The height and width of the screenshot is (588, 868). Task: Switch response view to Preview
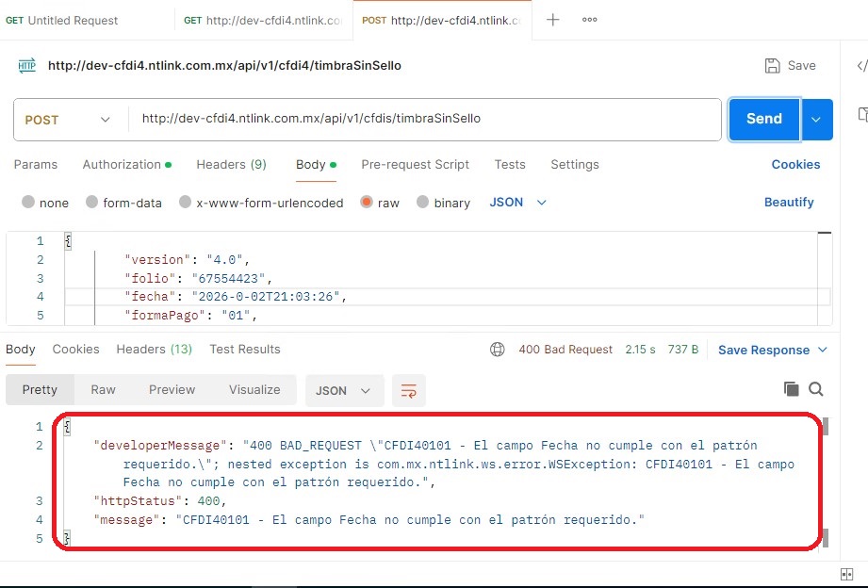click(x=172, y=390)
